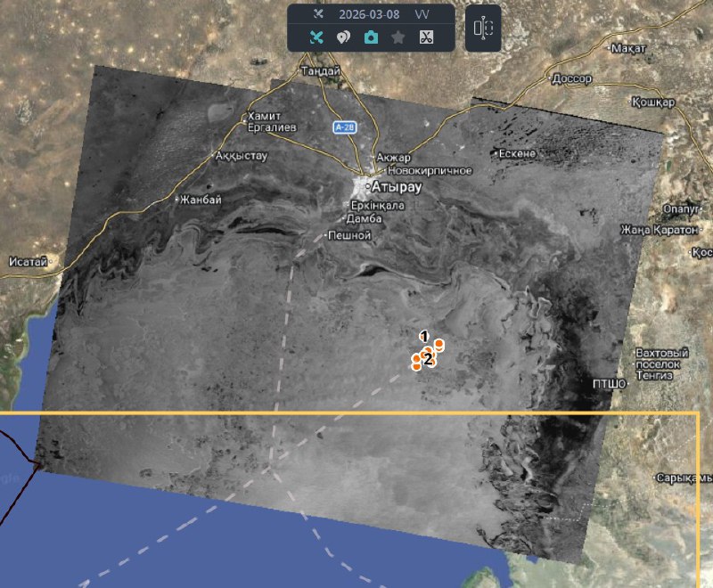
Task: Click the small satellite icon beside the date
Action: [317, 14]
